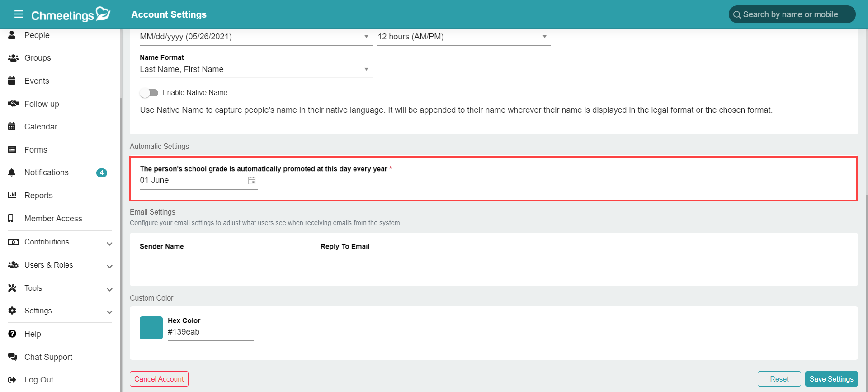The width and height of the screenshot is (868, 392).
Task: Open Forms from the sidebar
Action: (36, 150)
